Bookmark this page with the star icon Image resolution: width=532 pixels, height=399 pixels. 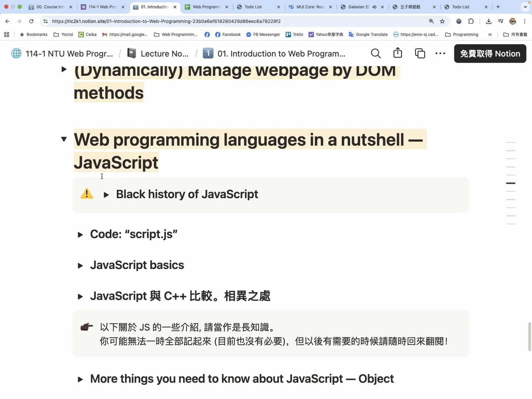[x=442, y=21]
